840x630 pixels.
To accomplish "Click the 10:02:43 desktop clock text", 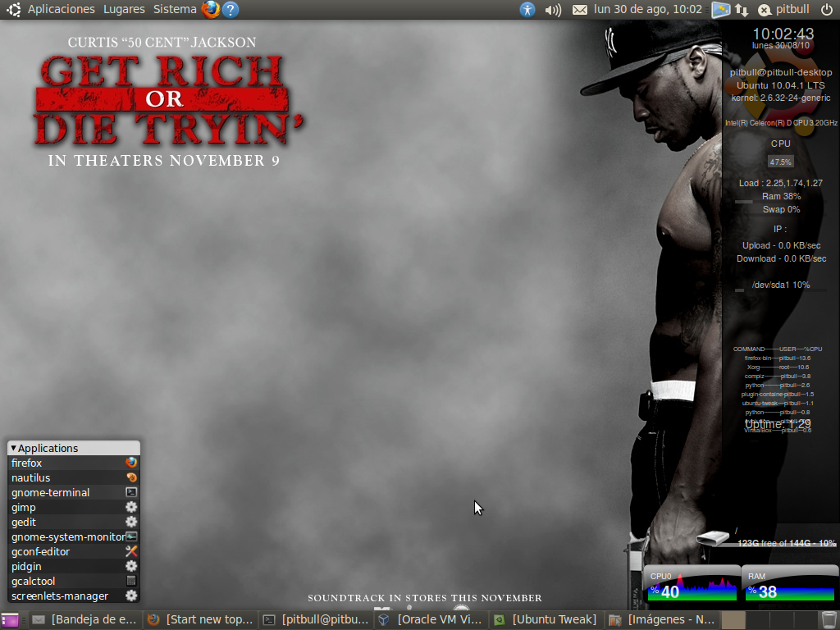I will click(783, 34).
